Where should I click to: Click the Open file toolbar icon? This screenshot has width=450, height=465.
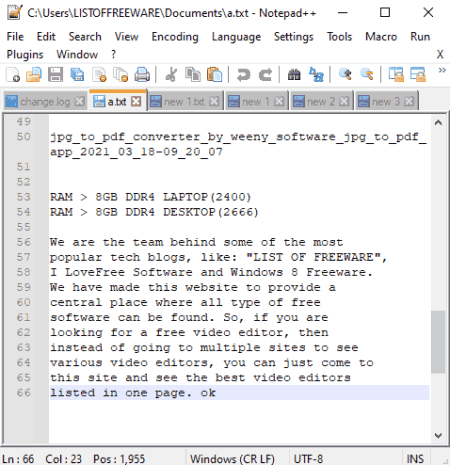click(34, 74)
